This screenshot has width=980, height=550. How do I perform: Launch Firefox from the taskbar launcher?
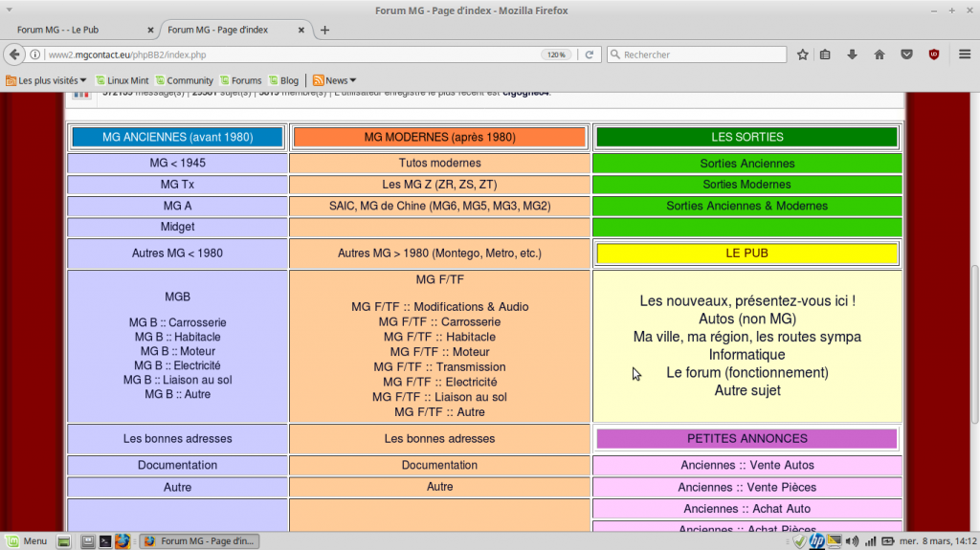(122, 541)
